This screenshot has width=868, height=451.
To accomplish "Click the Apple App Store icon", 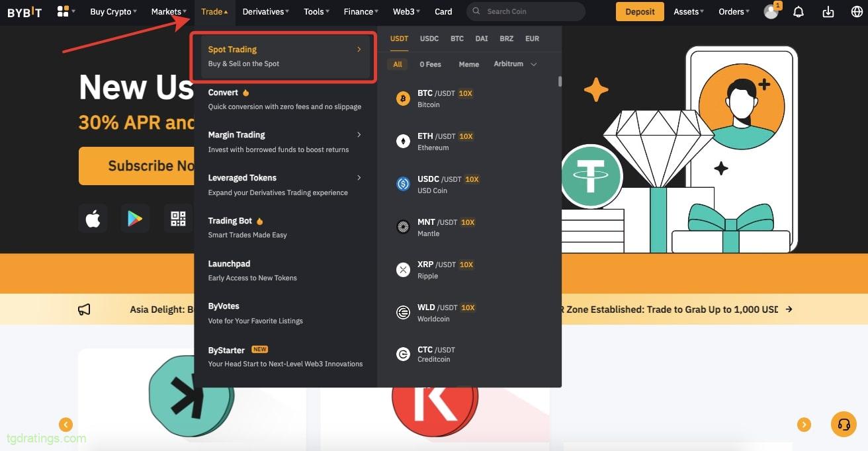I will click(x=93, y=218).
